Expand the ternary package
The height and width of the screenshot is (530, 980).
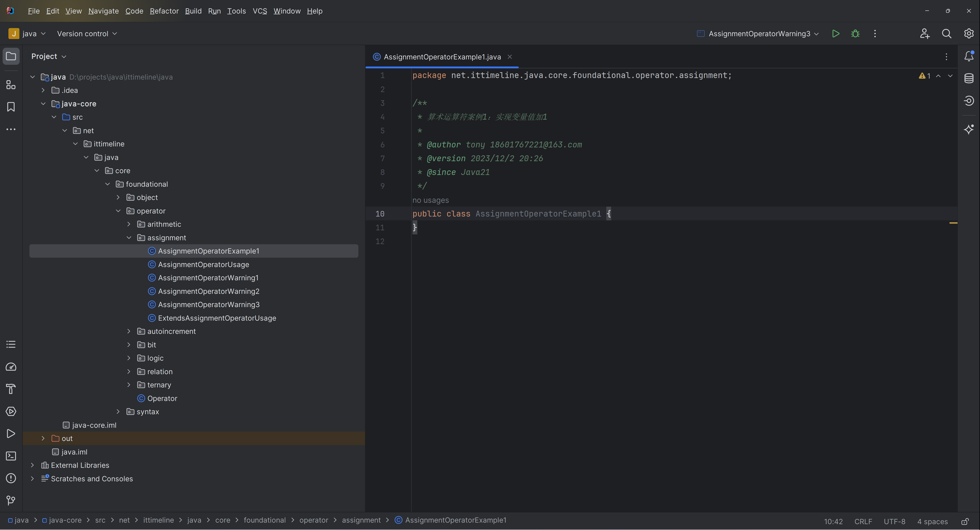(129, 385)
